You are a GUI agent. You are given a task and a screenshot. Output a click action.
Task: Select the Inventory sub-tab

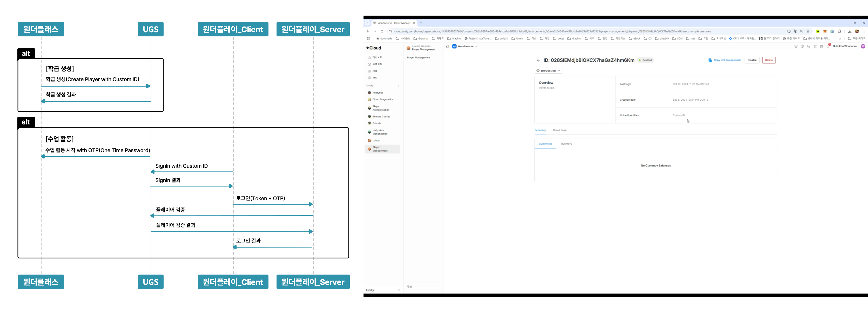566,144
